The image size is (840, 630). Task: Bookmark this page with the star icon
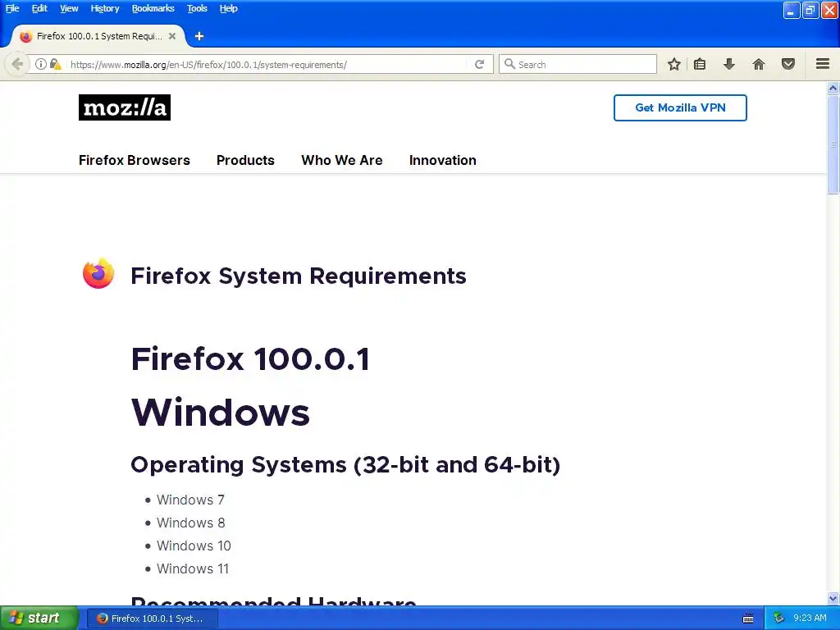click(x=674, y=64)
